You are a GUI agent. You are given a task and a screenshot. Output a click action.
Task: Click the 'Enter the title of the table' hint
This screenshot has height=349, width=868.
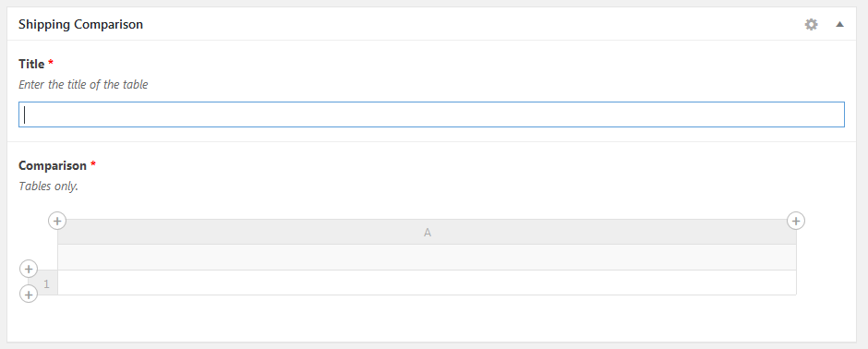83,85
